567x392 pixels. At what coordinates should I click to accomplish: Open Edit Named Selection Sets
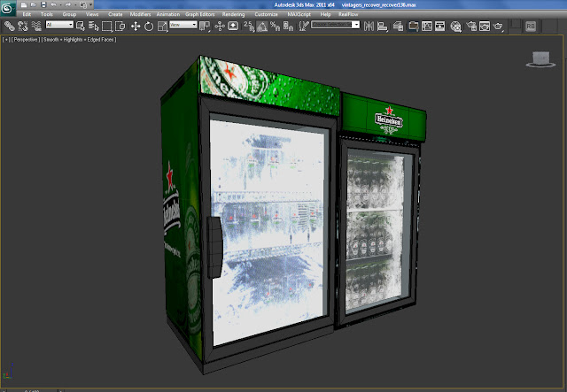(x=304, y=26)
